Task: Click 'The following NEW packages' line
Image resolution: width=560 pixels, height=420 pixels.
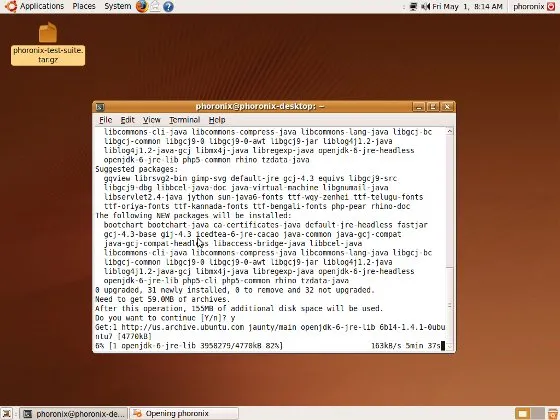Action: coord(193,216)
